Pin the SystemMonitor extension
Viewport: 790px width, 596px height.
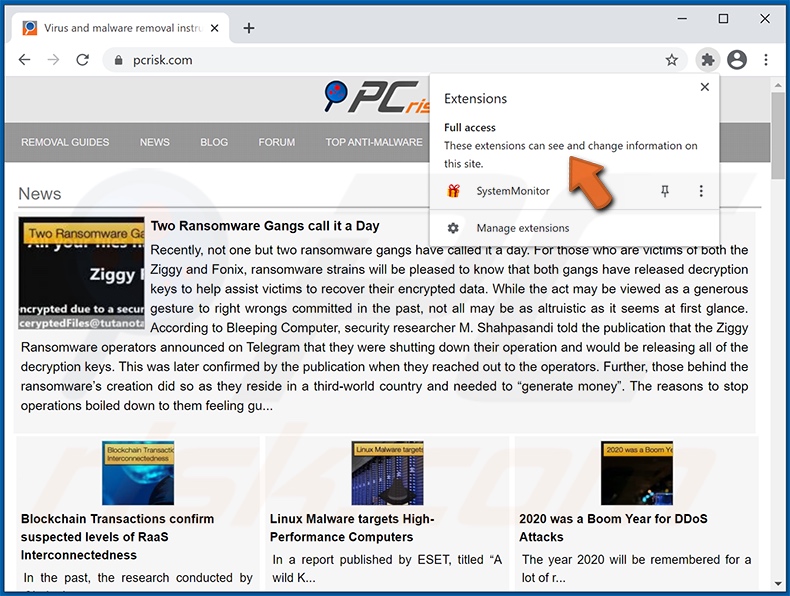[x=665, y=191]
